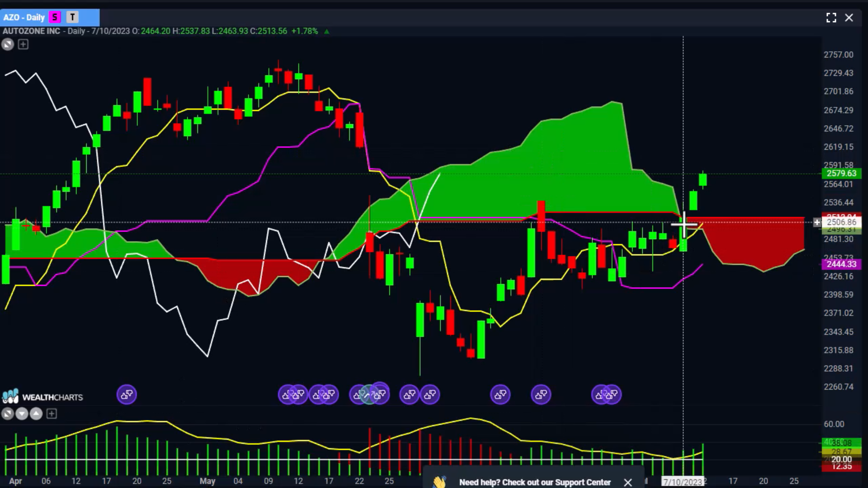Open first thumbs rating marker after May 25
The width and height of the screenshot is (868, 488).
[410, 394]
